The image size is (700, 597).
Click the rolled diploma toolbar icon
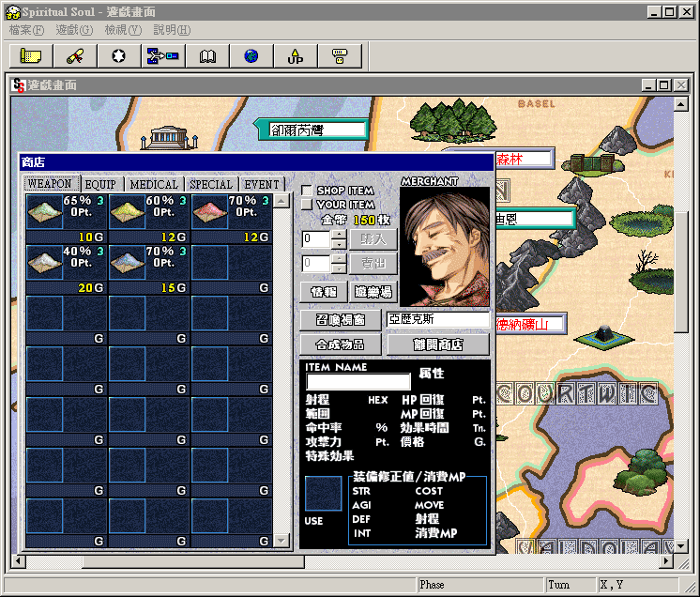point(75,56)
